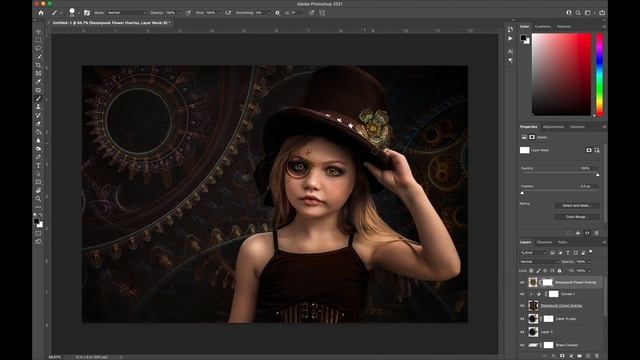Switch to the Paths tab

562,242
